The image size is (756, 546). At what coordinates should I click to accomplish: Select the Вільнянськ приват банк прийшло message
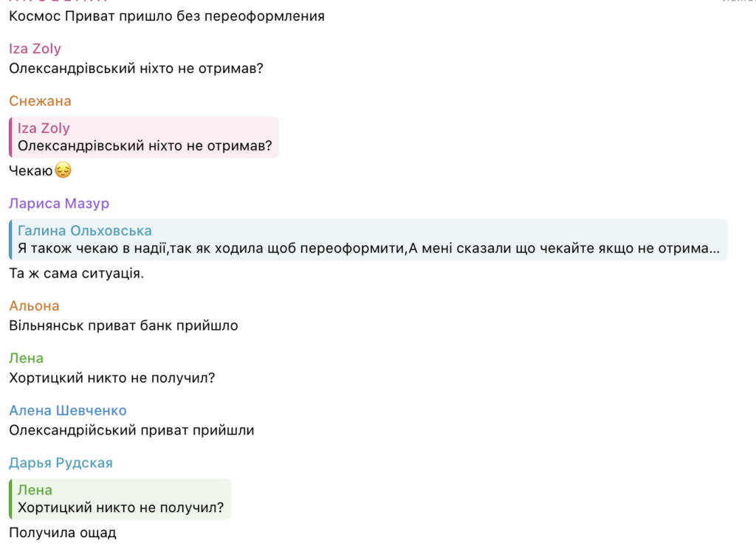click(123, 325)
